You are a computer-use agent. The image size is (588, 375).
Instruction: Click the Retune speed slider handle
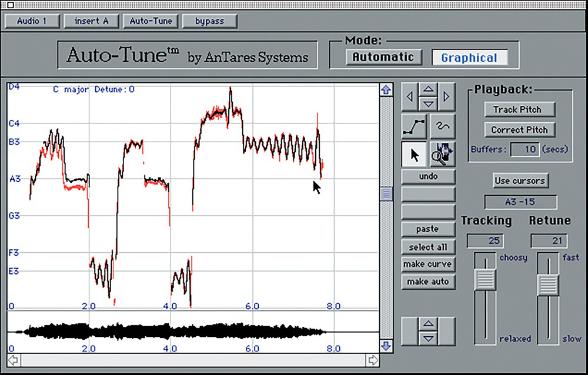tap(547, 284)
